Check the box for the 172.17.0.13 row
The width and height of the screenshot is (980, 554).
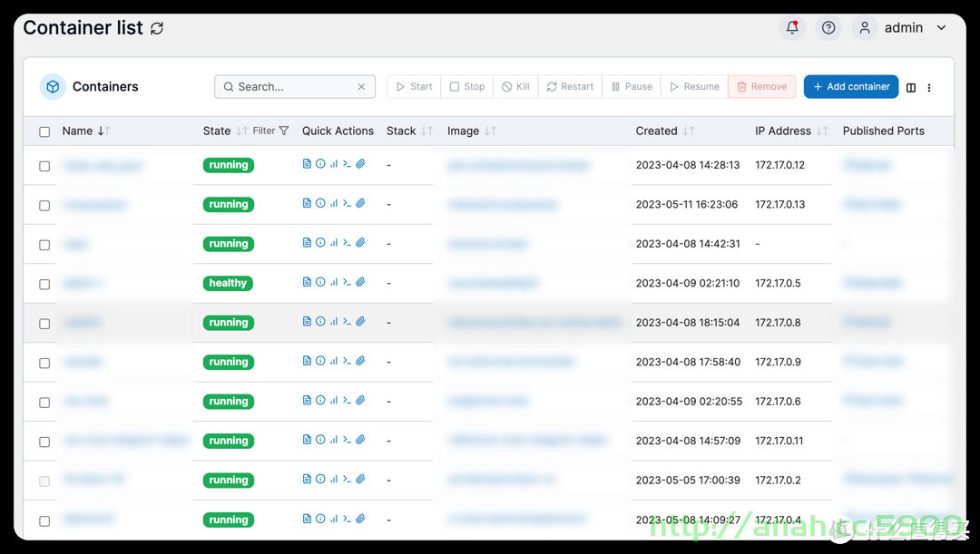coord(44,206)
